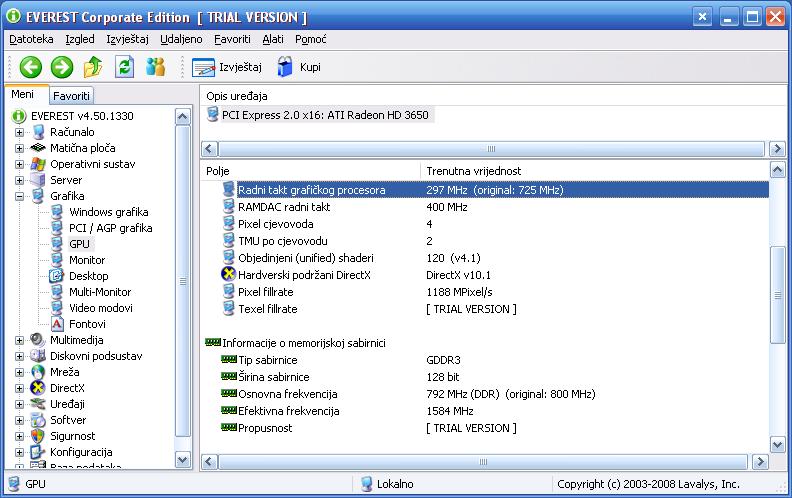Refresh using the green arrows page icon
Screen dimensions: 792x498
tap(124, 67)
